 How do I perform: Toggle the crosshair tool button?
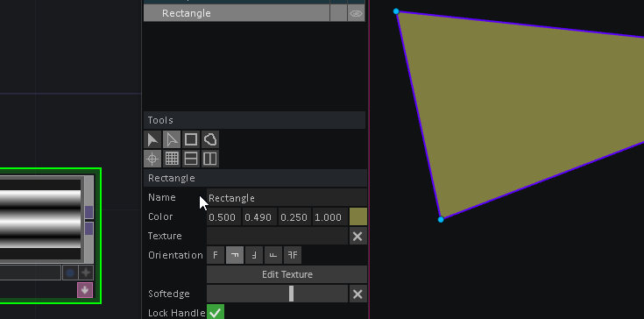152,159
